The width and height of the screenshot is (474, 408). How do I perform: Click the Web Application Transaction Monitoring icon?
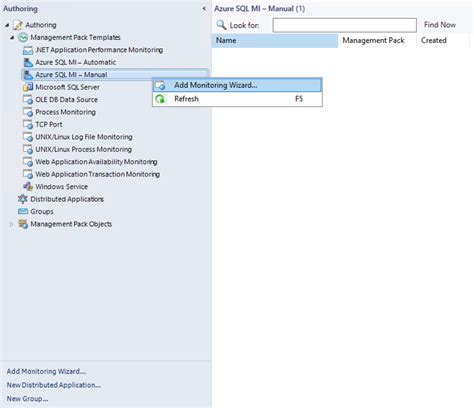[28, 174]
